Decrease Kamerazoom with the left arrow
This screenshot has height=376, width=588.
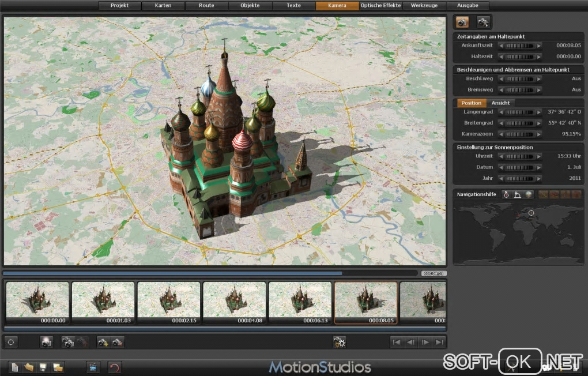pyautogui.click(x=501, y=134)
